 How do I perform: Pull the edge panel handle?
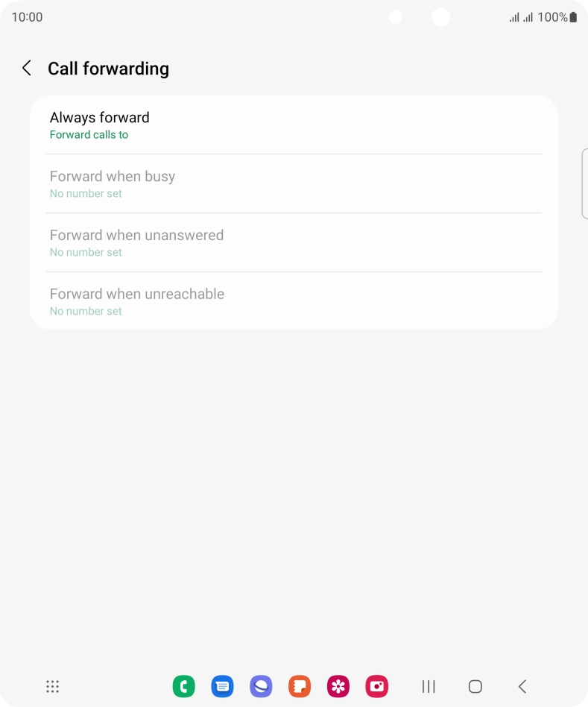click(x=584, y=183)
